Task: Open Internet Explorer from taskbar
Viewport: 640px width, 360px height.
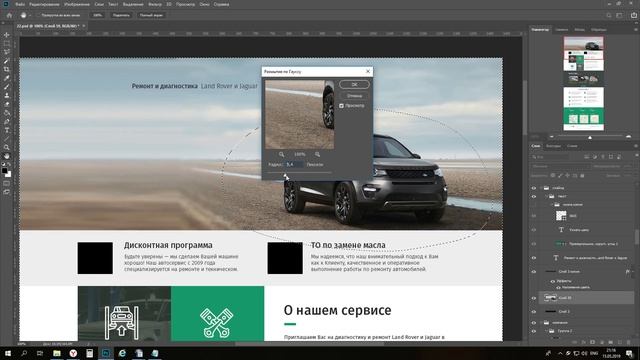Action: (x=122, y=353)
